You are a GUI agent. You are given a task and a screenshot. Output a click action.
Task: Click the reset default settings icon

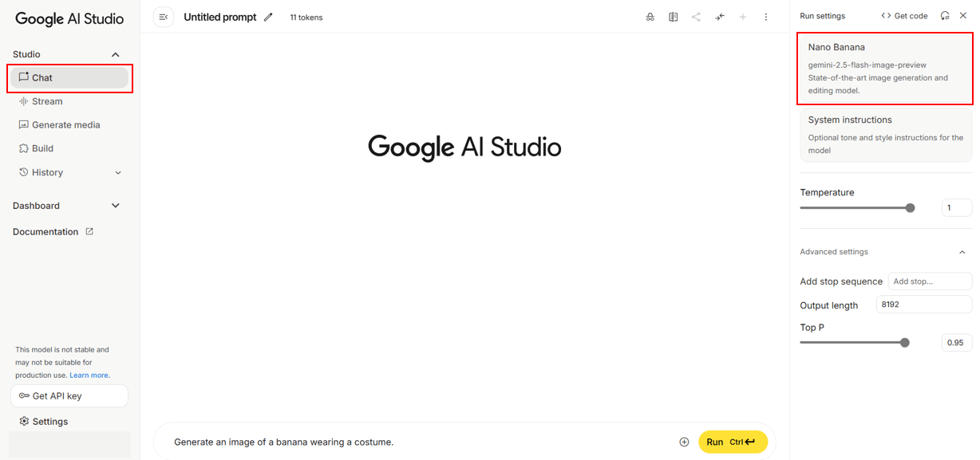(x=945, y=15)
